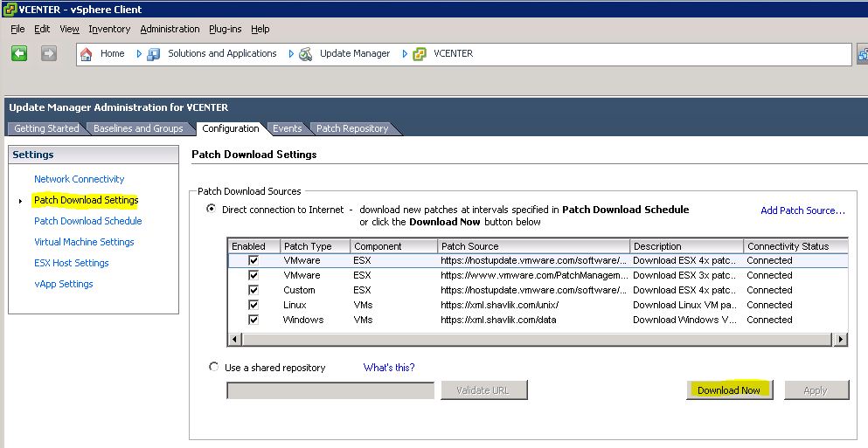Open the Patch Repository tab

tap(352, 128)
